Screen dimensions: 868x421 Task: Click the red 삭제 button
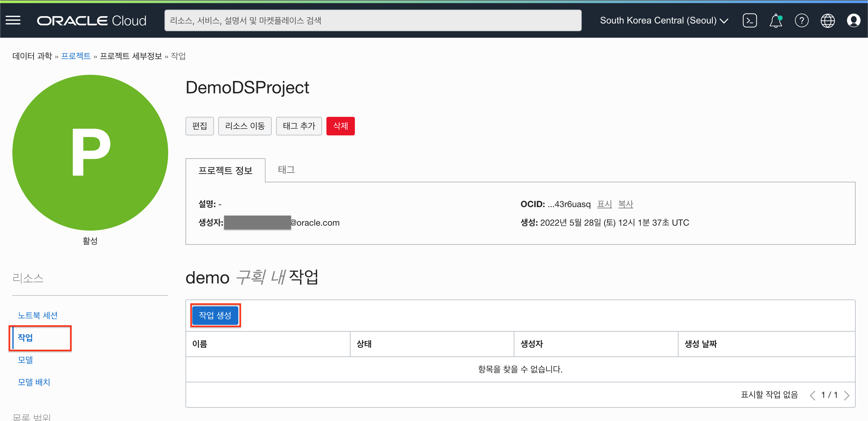pyautogui.click(x=340, y=126)
